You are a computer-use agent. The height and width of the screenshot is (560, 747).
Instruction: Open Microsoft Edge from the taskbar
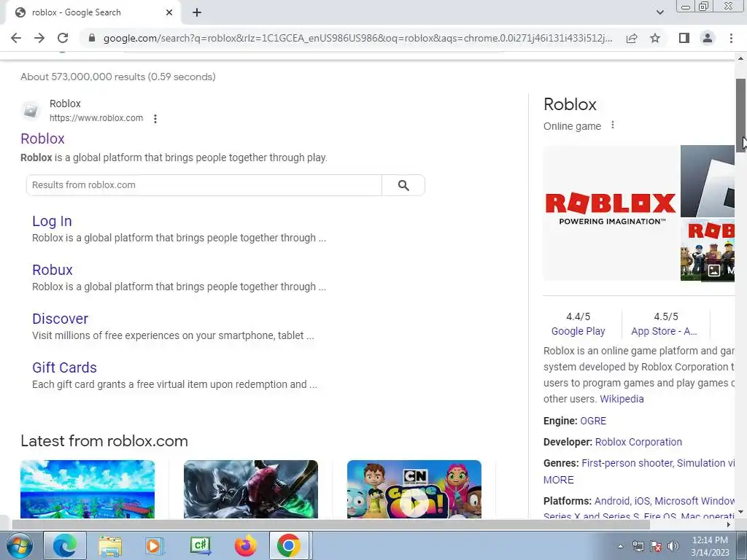pos(65,545)
